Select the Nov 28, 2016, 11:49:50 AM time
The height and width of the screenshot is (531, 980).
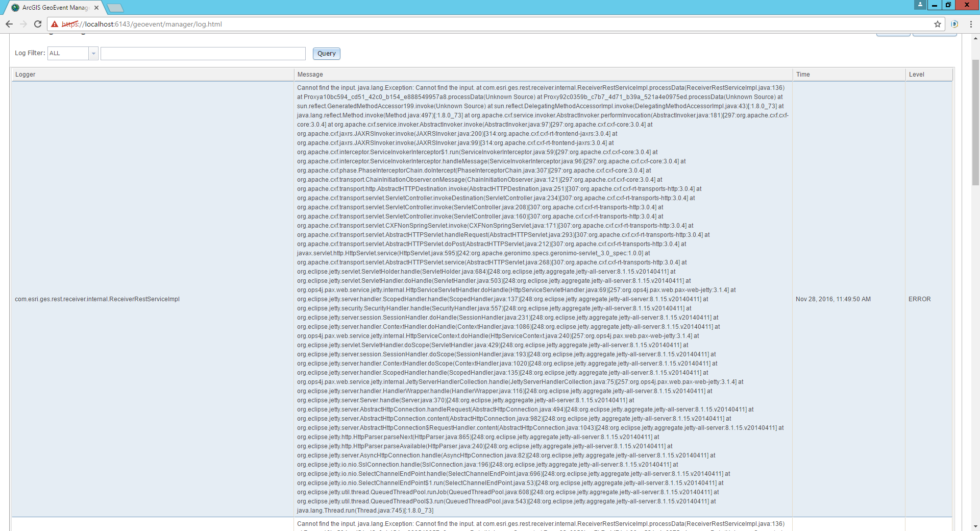click(x=833, y=299)
